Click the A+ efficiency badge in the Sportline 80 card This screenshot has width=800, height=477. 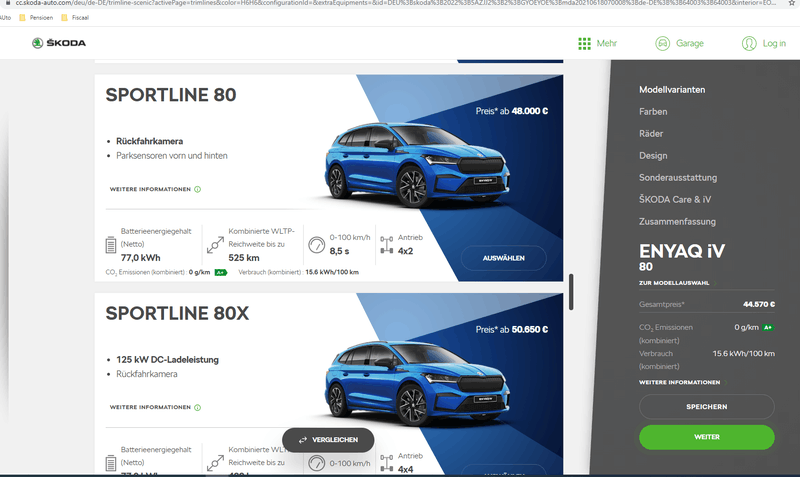[220, 272]
